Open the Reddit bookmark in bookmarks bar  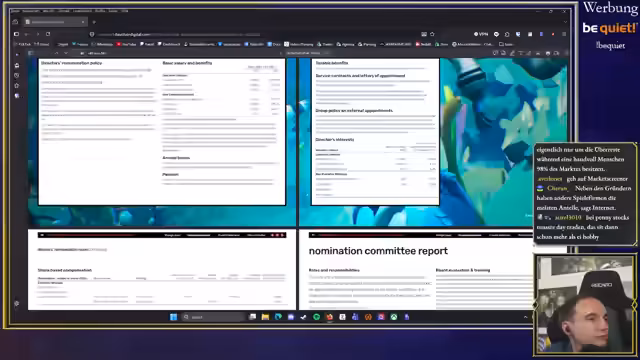423,44
